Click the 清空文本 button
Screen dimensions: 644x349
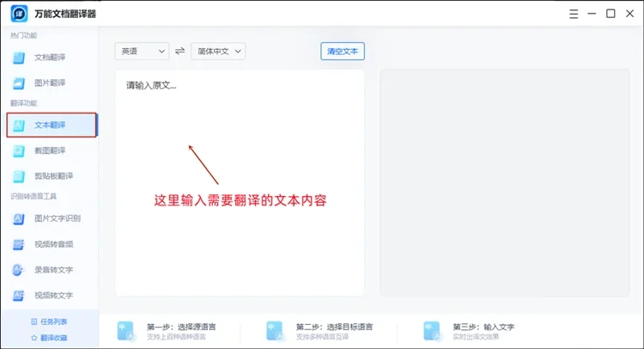343,52
